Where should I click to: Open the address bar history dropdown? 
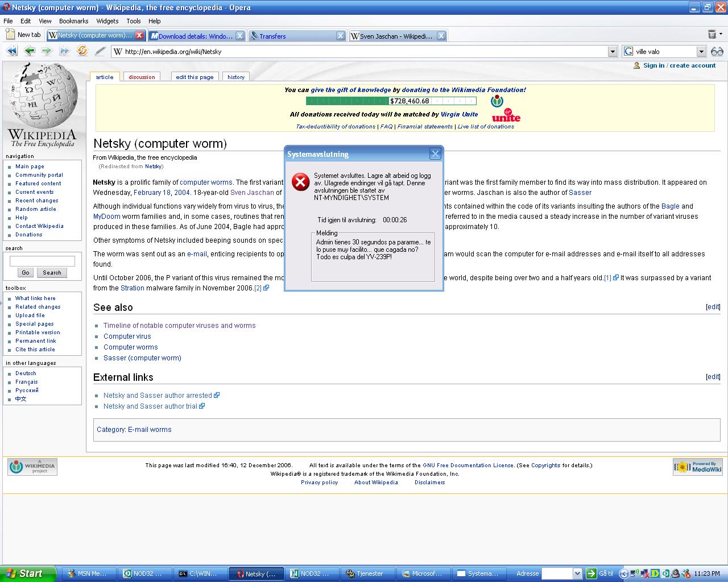613,52
